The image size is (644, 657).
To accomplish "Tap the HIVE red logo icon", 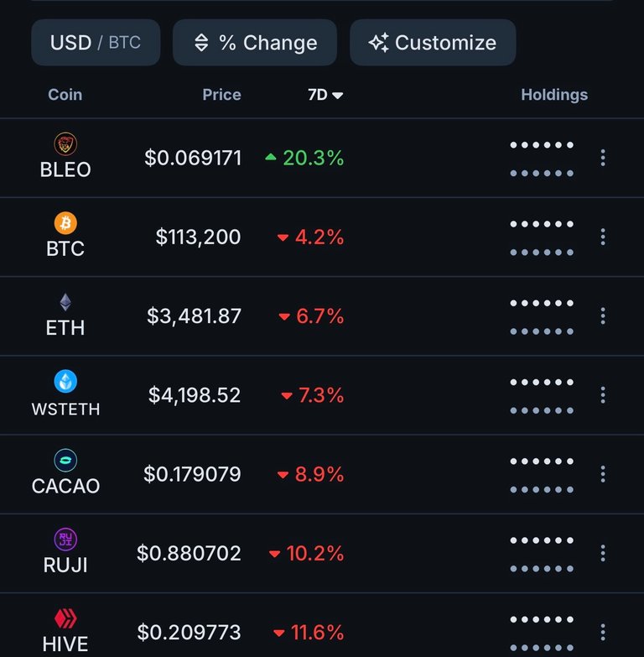I will pos(65,618).
